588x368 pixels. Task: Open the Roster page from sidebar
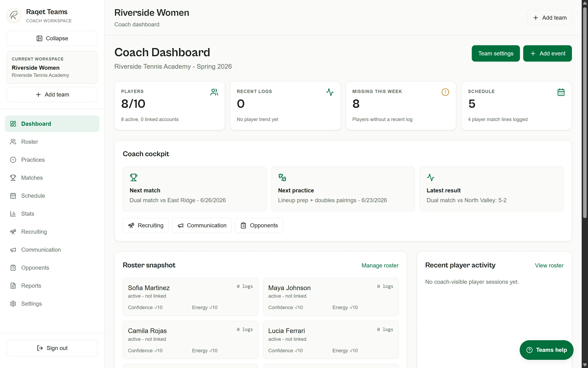[52, 142]
